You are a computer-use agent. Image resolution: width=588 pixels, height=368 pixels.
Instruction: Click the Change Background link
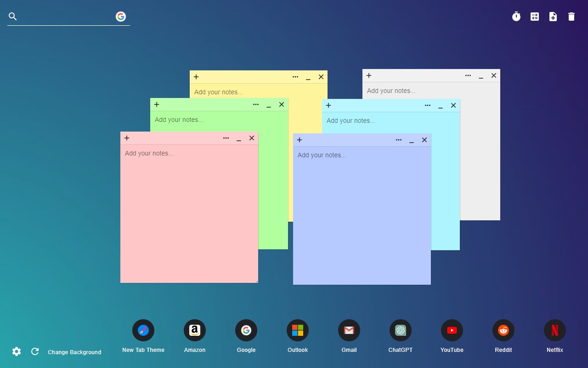click(74, 352)
